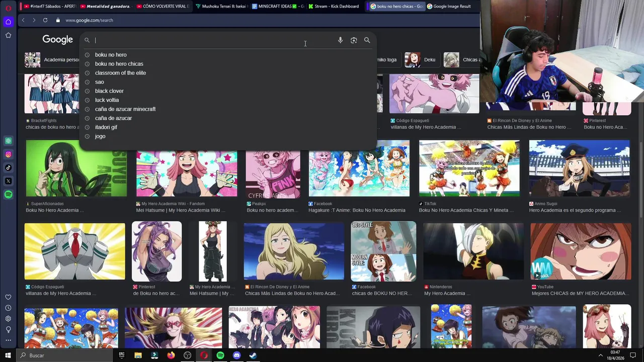Switch to the Mushoku Tensei II tab

(221, 7)
